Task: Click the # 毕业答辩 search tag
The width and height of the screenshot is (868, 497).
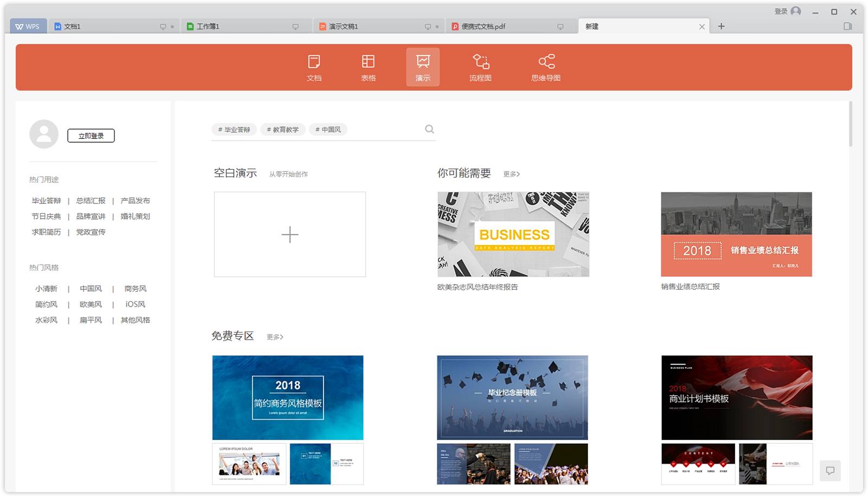Action: point(234,130)
